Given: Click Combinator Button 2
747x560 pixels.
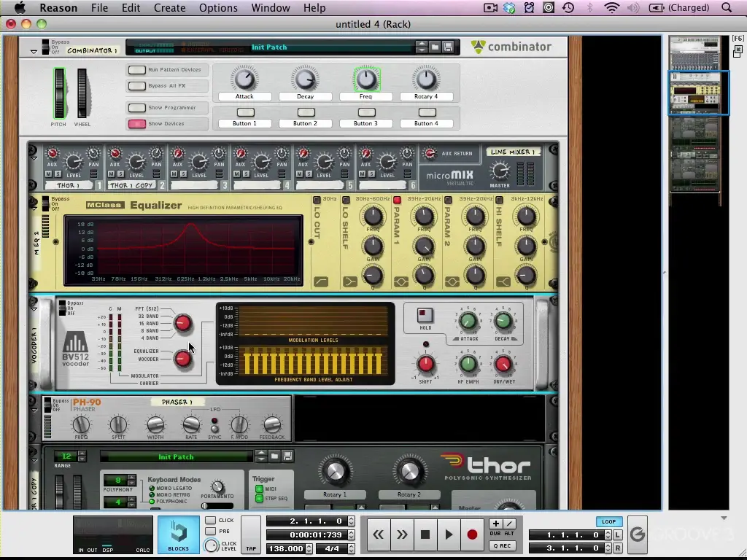Looking at the screenshot, I should click(x=306, y=112).
